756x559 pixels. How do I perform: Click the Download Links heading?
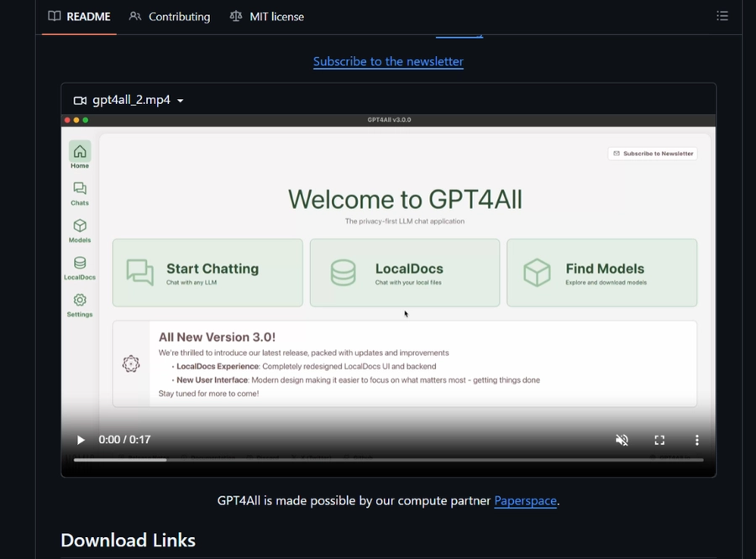pyautogui.click(x=129, y=541)
